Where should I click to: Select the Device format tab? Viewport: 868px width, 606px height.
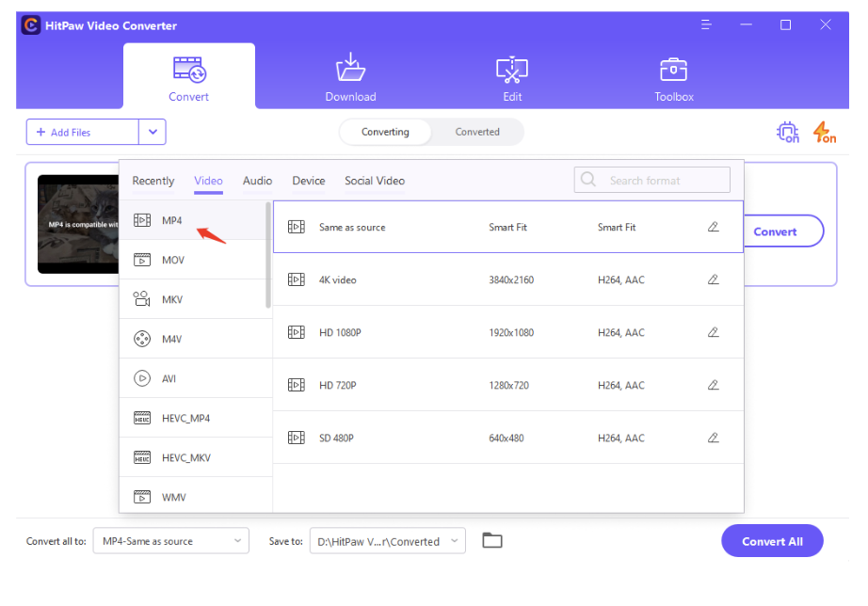pos(309,181)
